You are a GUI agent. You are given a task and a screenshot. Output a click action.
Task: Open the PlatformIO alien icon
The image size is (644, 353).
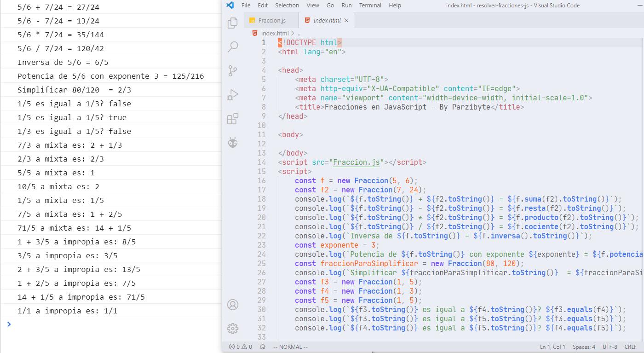(x=233, y=143)
